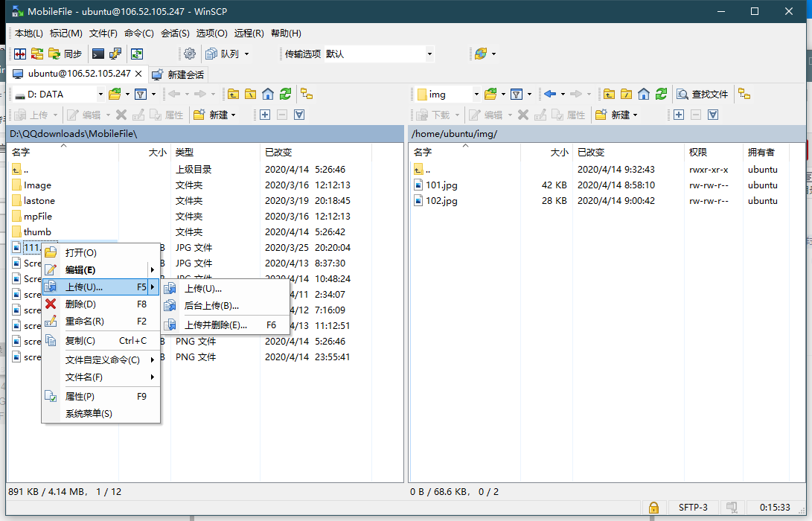Image resolution: width=812 pixels, height=521 pixels.
Task: Open the New Session (新建会话) tab
Action: coord(178,74)
